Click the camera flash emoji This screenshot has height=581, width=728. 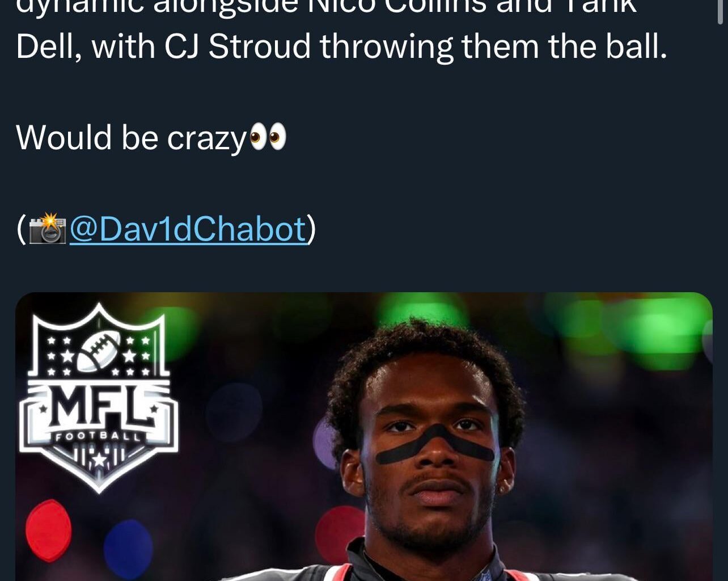pos(48,229)
